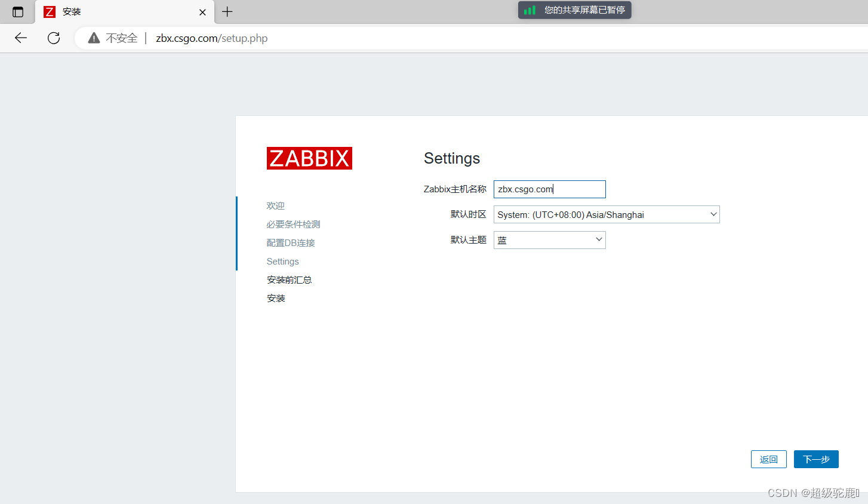Go to the 必要条件检测 step
868x504 pixels.
294,224
